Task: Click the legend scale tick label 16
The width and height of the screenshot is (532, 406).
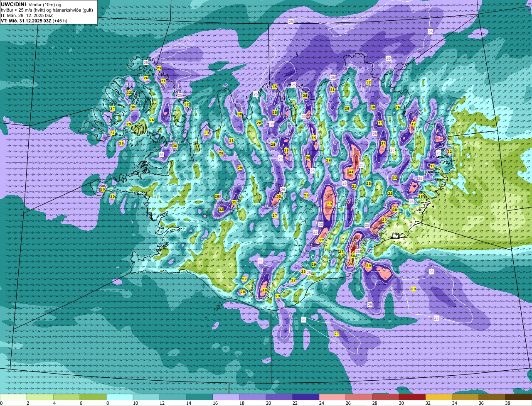Action: pos(215,403)
